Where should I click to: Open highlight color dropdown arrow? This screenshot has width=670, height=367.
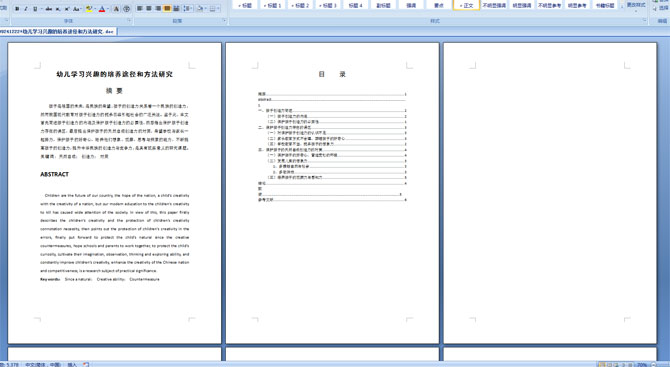[95, 9]
